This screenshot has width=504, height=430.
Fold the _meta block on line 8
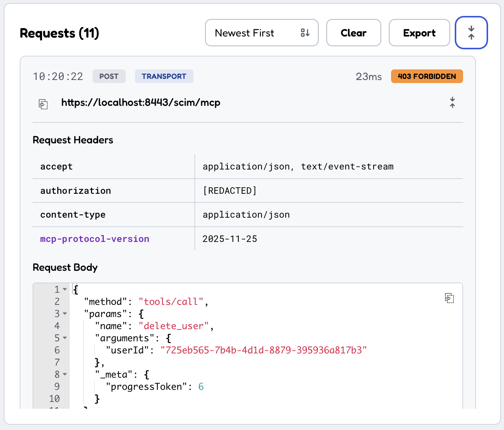65,374
